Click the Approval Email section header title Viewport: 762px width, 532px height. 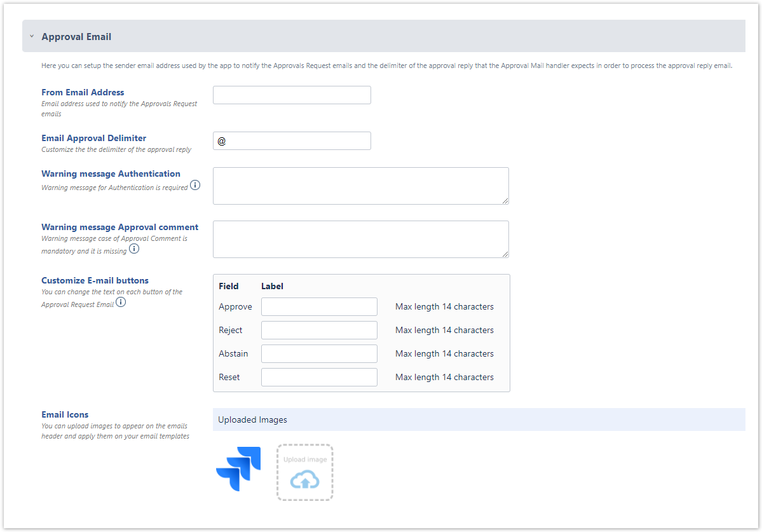pyautogui.click(x=76, y=37)
